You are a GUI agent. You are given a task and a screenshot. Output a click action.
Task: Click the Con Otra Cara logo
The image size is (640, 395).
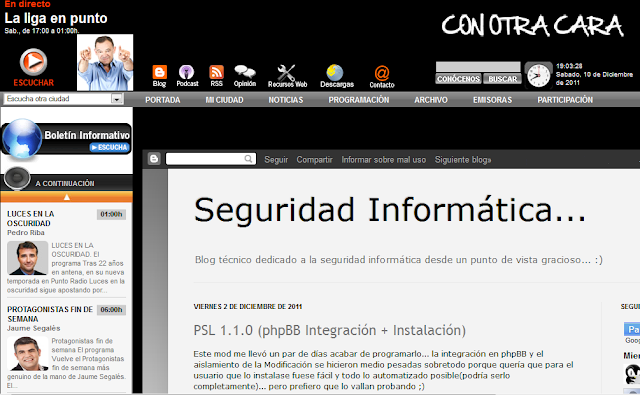point(532,26)
